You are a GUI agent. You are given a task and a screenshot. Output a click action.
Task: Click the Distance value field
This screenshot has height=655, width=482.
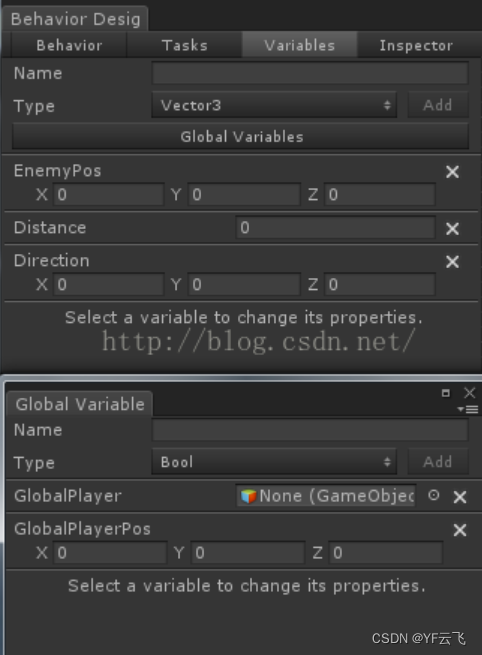tap(336, 228)
